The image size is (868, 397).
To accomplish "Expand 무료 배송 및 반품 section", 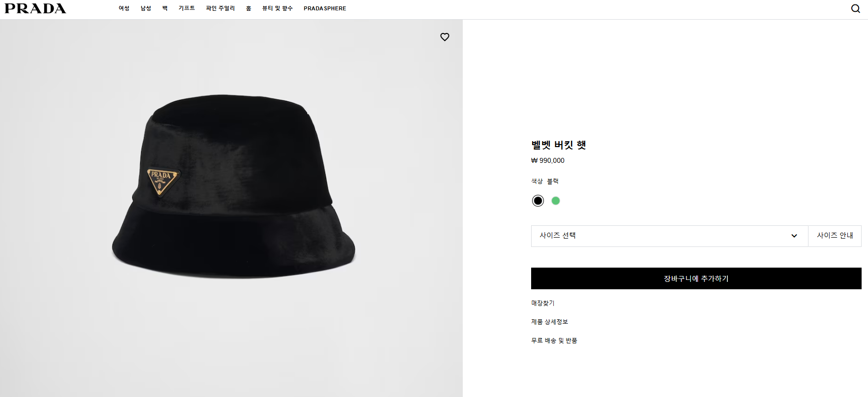I will (x=554, y=340).
